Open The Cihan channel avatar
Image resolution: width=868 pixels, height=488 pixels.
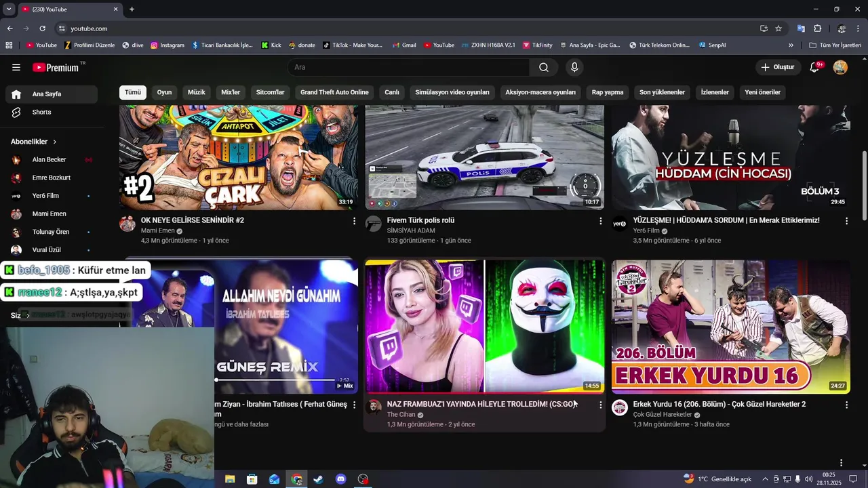click(374, 407)
